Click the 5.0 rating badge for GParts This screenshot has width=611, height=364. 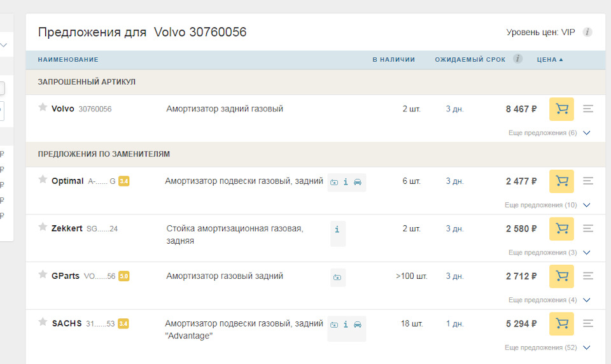[x=124, y=276]
